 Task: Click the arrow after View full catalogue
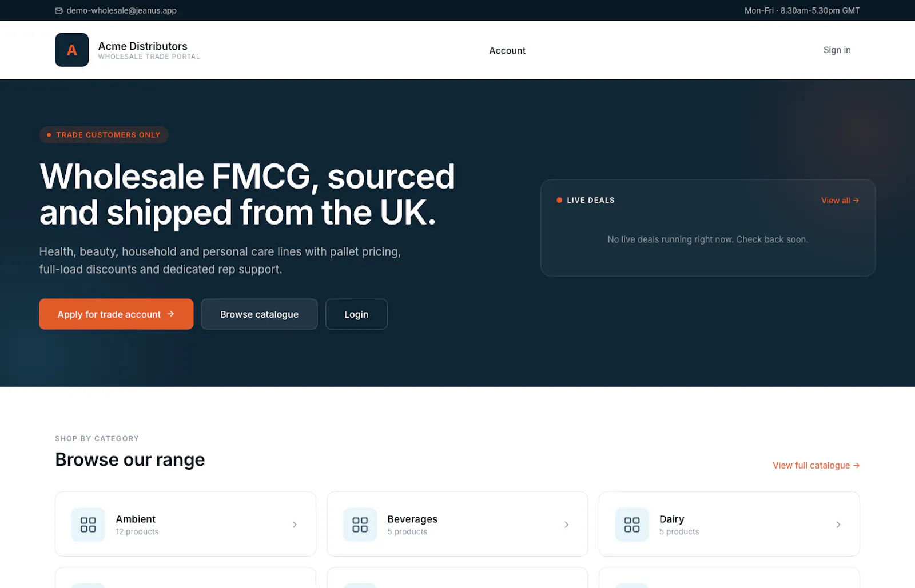856,466
